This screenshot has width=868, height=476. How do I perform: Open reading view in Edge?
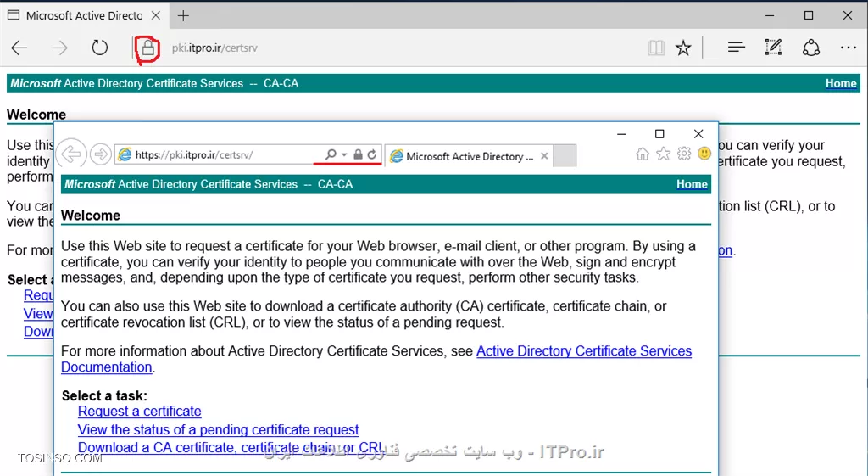[x=656, y=48]
